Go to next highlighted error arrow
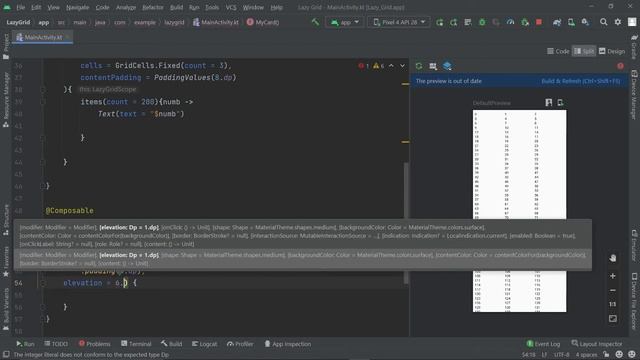 [x=402, y=65]
